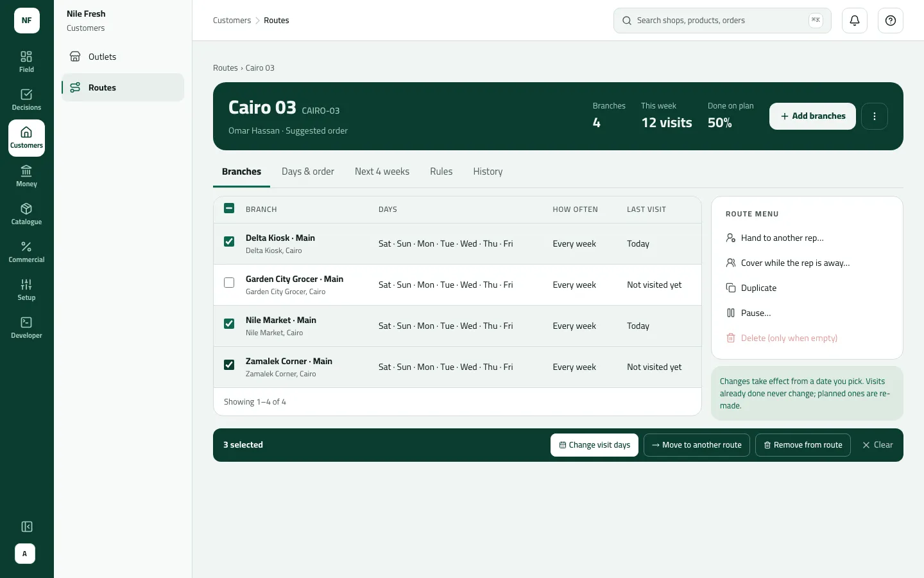Viewport: 924px width, 578px height.
Task: Focus the search shops, products, orders field
Action: pyautogui.click(x=723, y=21)
